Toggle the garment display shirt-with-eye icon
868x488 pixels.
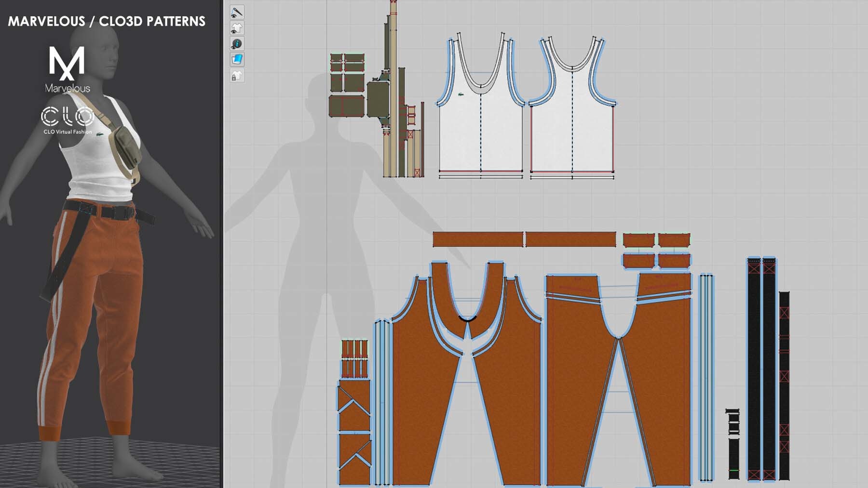pos(237,28)
